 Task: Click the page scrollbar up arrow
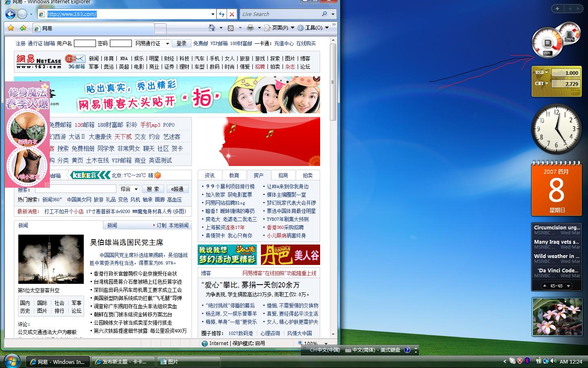[333, 40]
